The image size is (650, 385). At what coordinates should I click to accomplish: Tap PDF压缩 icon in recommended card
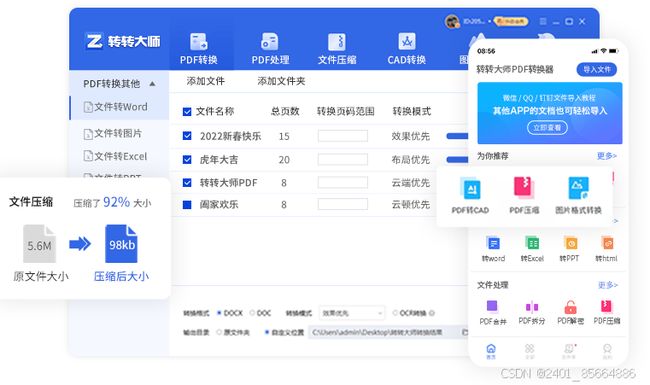tap(524, 188)
